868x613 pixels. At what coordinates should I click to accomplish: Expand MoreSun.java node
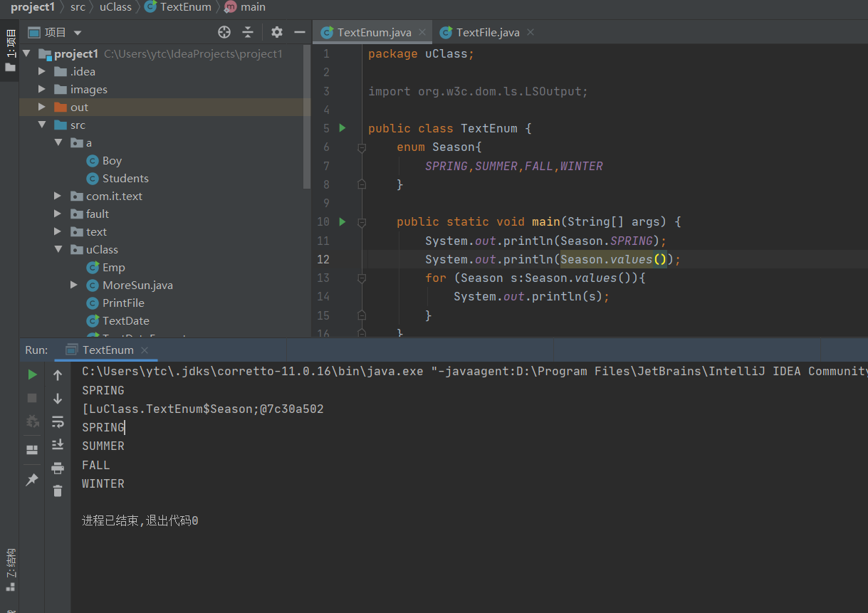coord(74,285)
